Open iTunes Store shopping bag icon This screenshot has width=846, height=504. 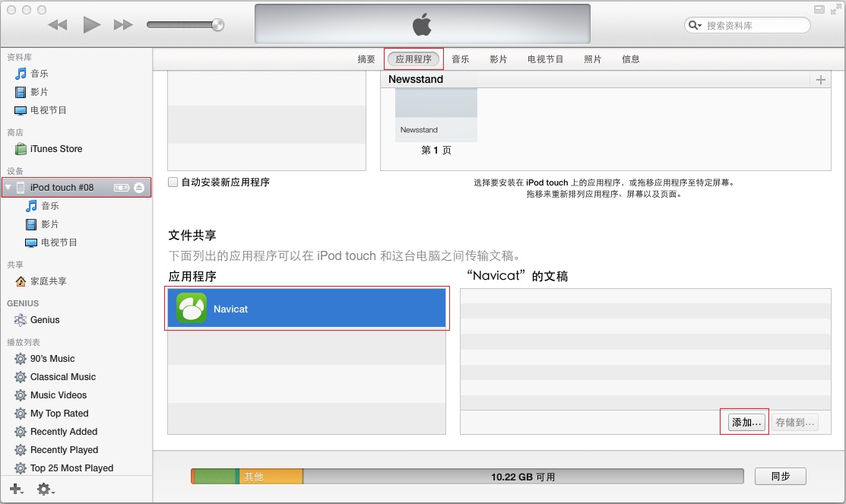coord(21,148)
